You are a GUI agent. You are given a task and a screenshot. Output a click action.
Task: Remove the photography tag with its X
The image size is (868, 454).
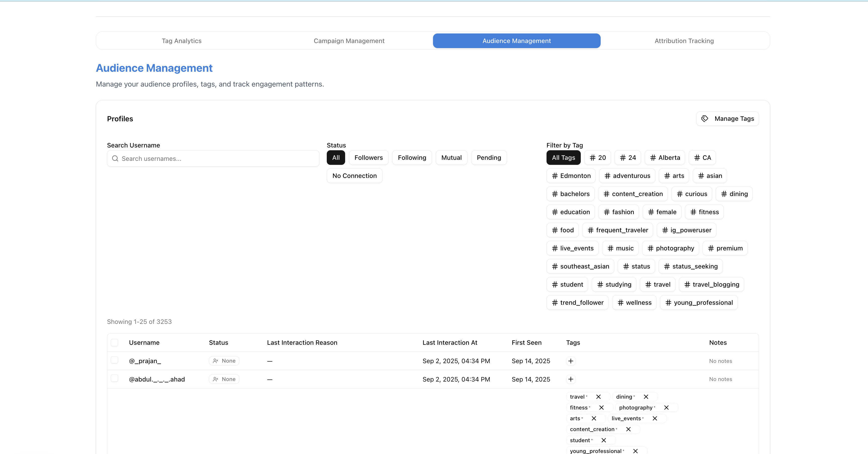[x=666, y=407]
